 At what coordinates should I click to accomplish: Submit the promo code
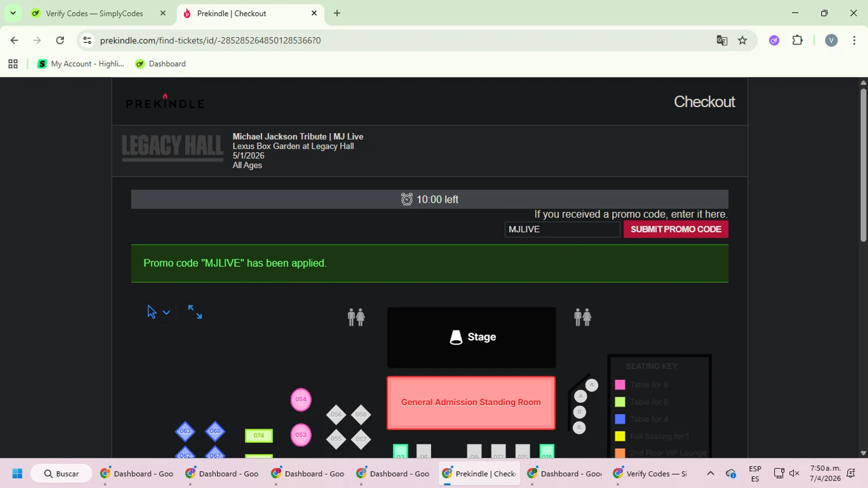click(x=676, y=229)
